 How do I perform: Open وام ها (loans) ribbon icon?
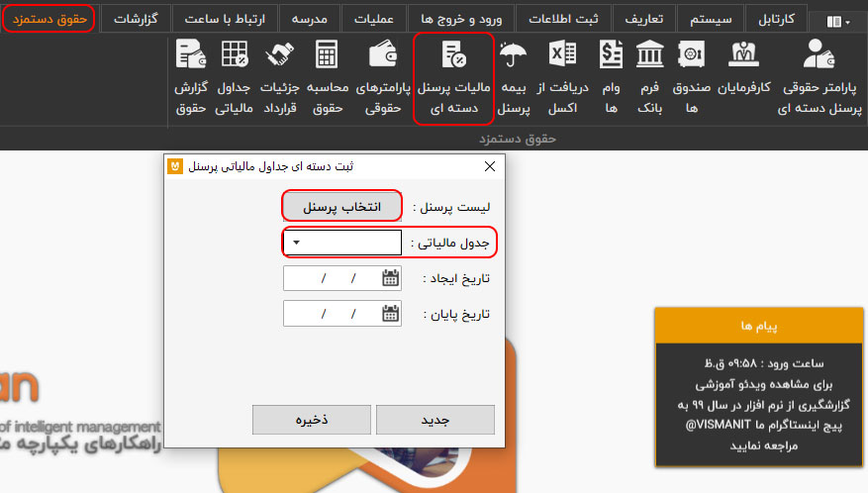tap(611, 76)
